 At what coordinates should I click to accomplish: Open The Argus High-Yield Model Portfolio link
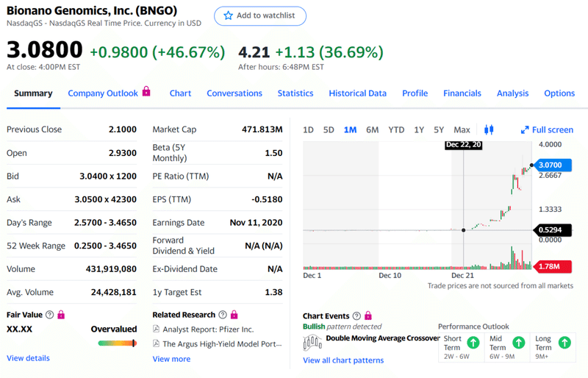coord(222,344)
